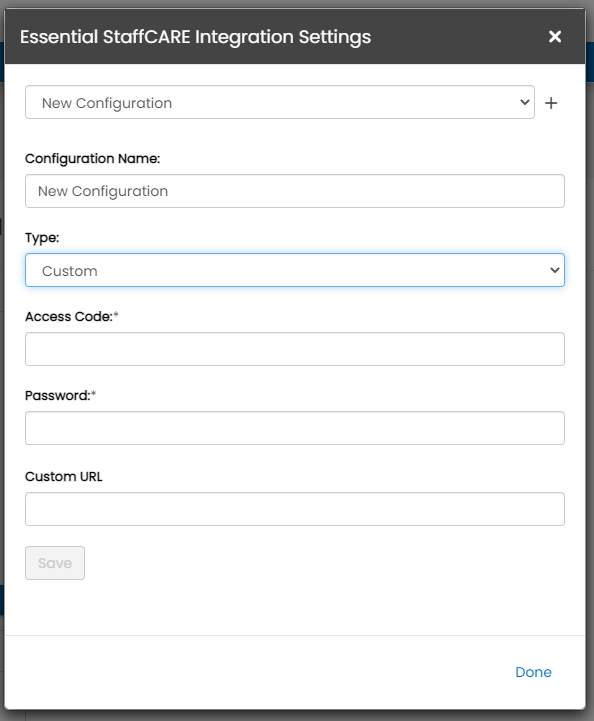
Task: Select the Password input box
Action: [295, 428]
